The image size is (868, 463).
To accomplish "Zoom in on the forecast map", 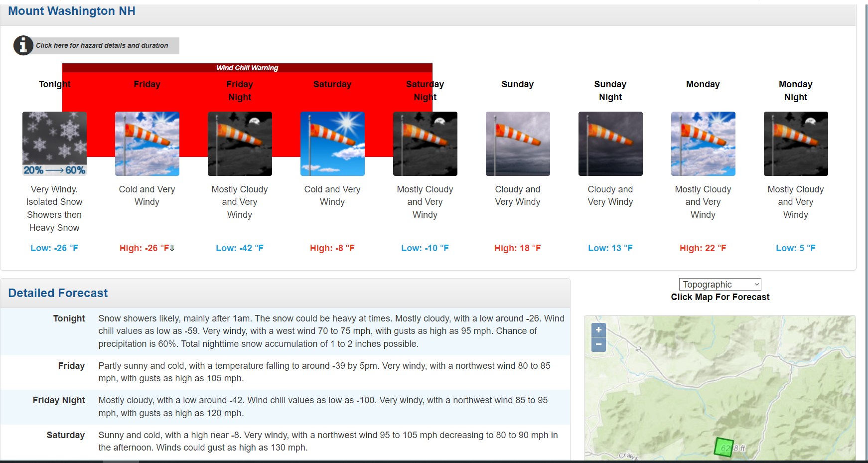I will coord(598,329).
